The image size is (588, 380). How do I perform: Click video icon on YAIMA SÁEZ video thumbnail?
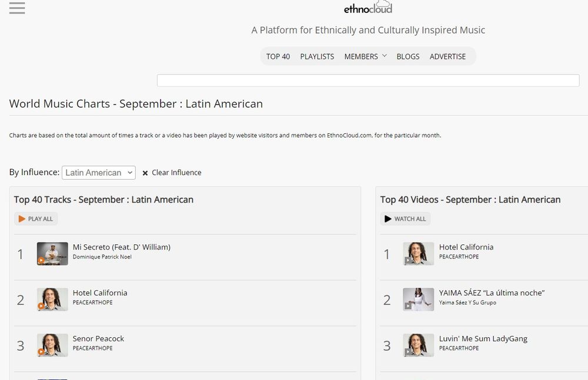pos(408,306)
